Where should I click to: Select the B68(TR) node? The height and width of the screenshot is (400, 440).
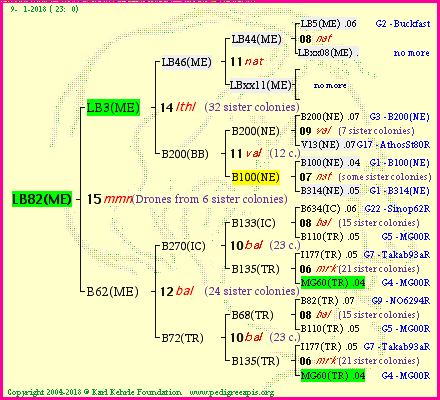click(252, 315)
